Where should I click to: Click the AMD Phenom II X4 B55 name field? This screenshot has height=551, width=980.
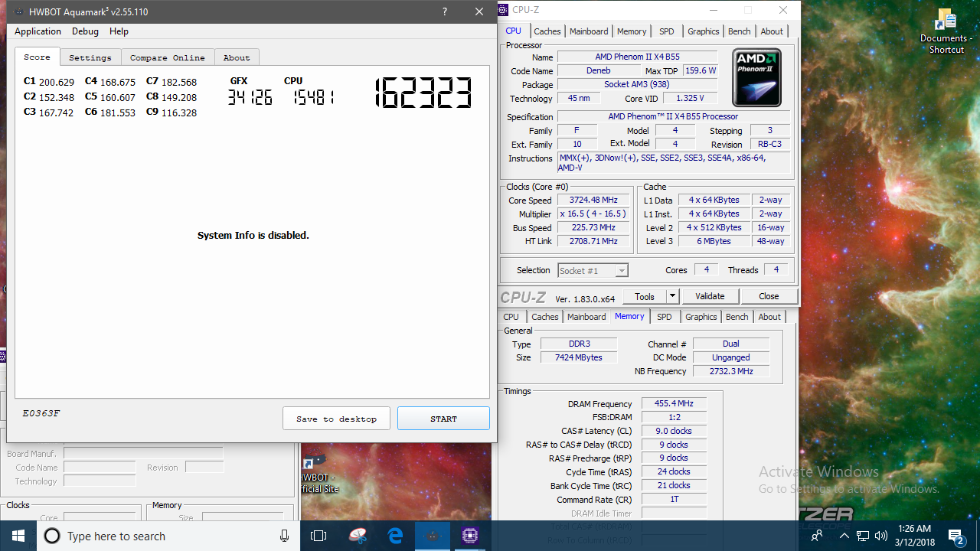click(x=637, y=57)
